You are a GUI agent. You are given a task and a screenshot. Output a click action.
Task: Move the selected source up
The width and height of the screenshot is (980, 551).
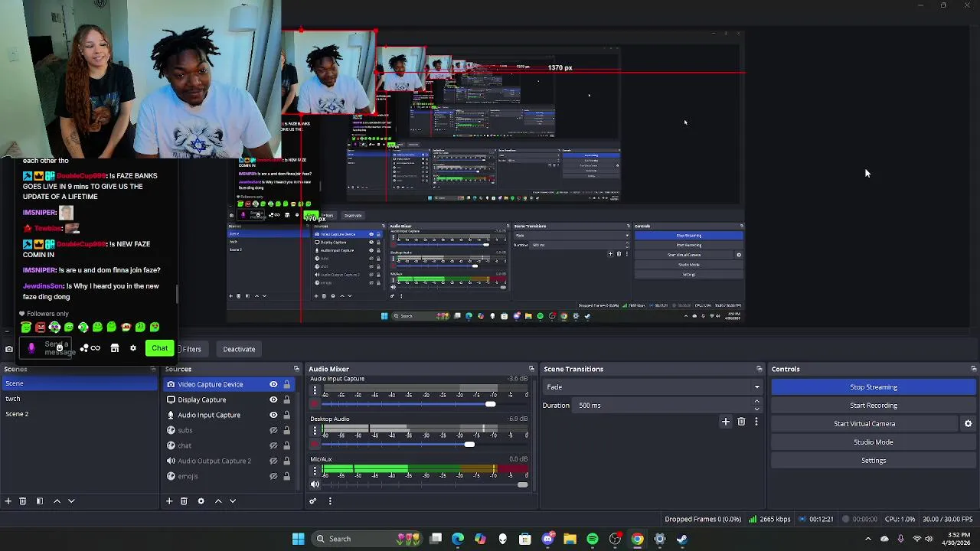tap(218, 501)
